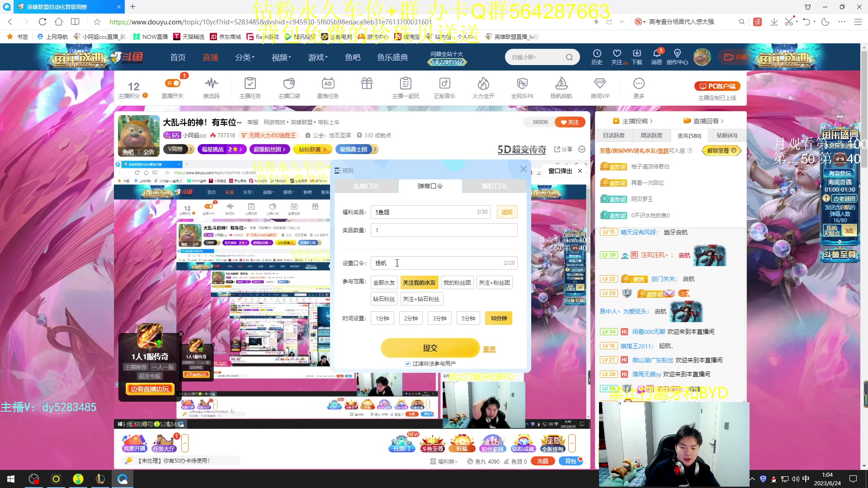Open 鱼乐盛典 from the top menu
This screenshot has height=488, width=868.
click(392, 57)
